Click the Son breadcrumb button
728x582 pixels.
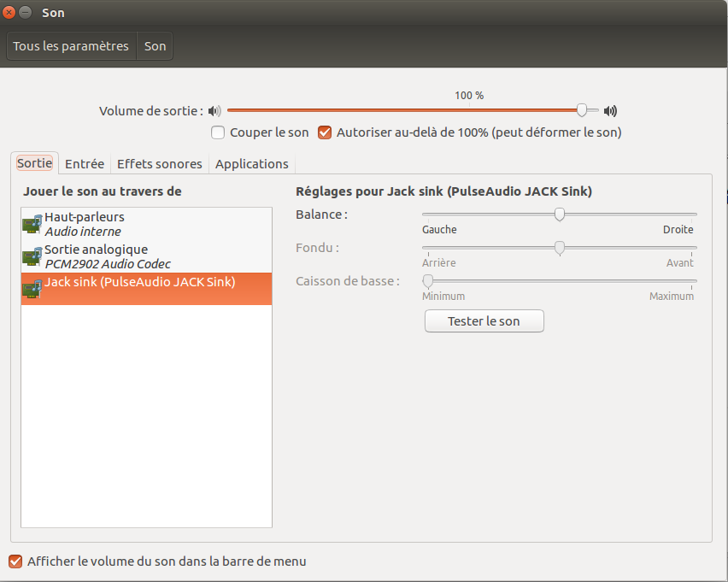point(155,46)
